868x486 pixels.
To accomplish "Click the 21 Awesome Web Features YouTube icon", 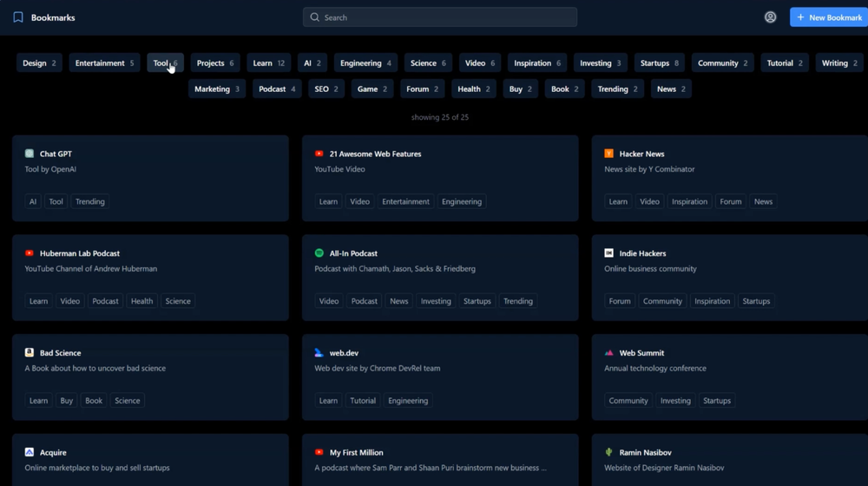I will pyautogui.click(x=319, y=154).
